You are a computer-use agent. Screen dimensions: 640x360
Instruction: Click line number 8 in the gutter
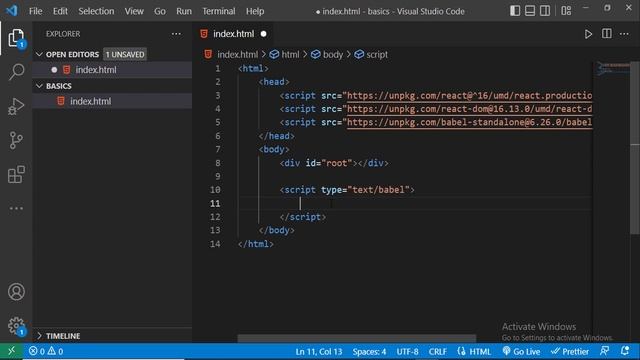point(218,163)
